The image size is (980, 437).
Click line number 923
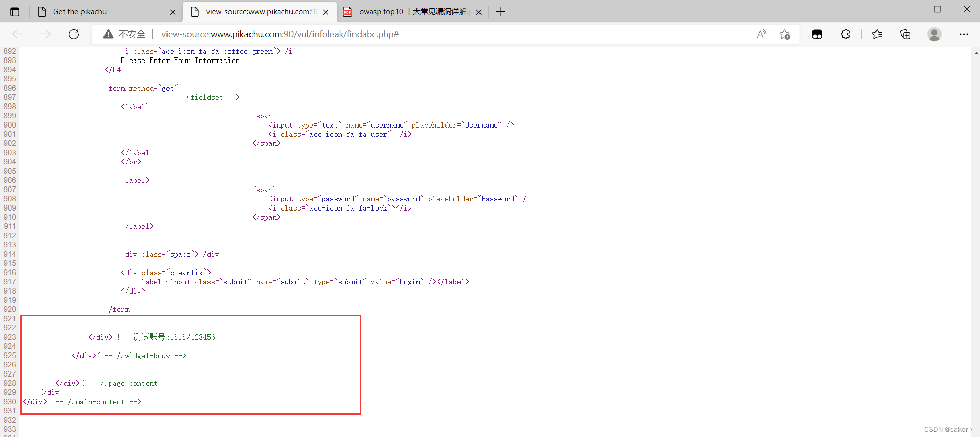point(10,337)
